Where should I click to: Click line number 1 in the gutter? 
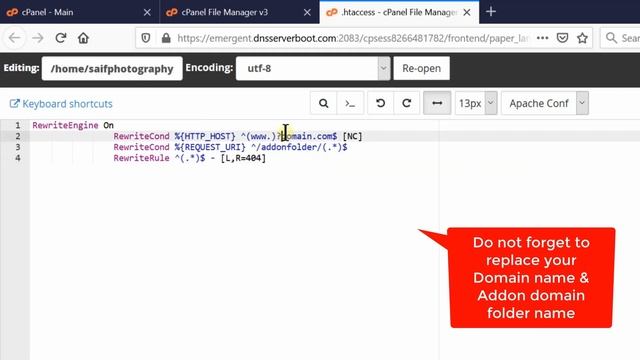18,125
